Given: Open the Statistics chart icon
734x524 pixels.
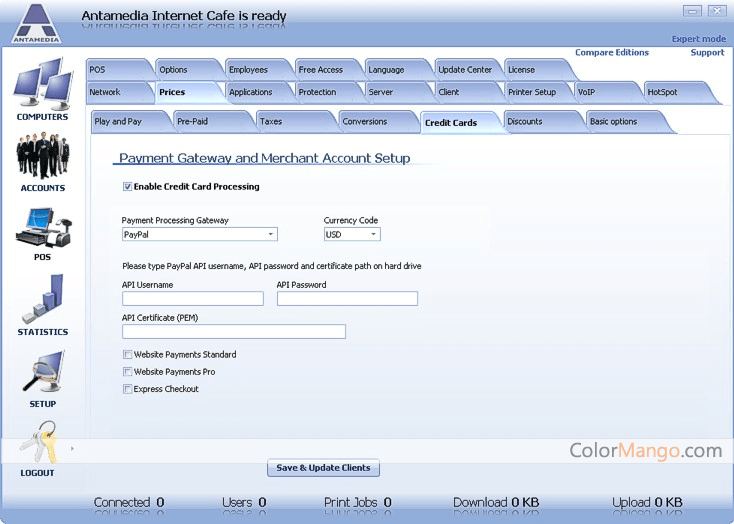Looking at the screenshot, I should (42, 300).
